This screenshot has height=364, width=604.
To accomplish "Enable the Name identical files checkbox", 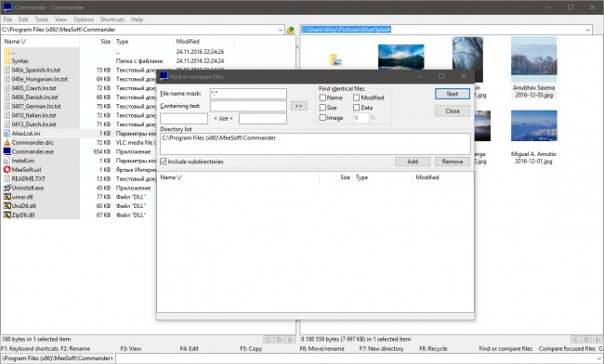I will tap(322, 97).
